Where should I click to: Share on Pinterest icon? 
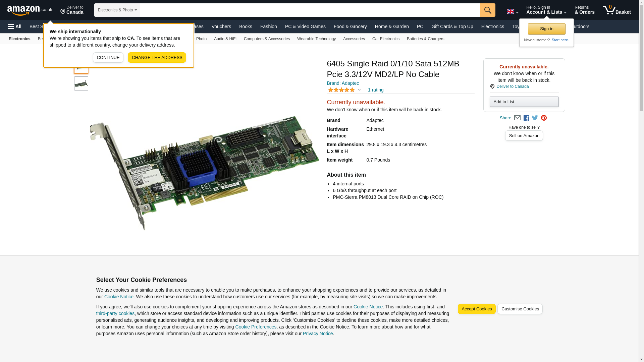coord(544,118)
